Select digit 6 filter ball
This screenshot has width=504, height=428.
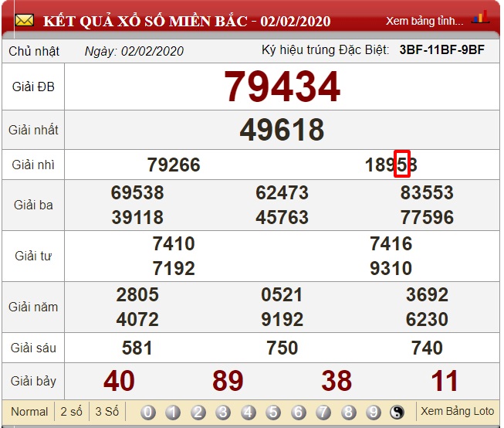point(299,412)
